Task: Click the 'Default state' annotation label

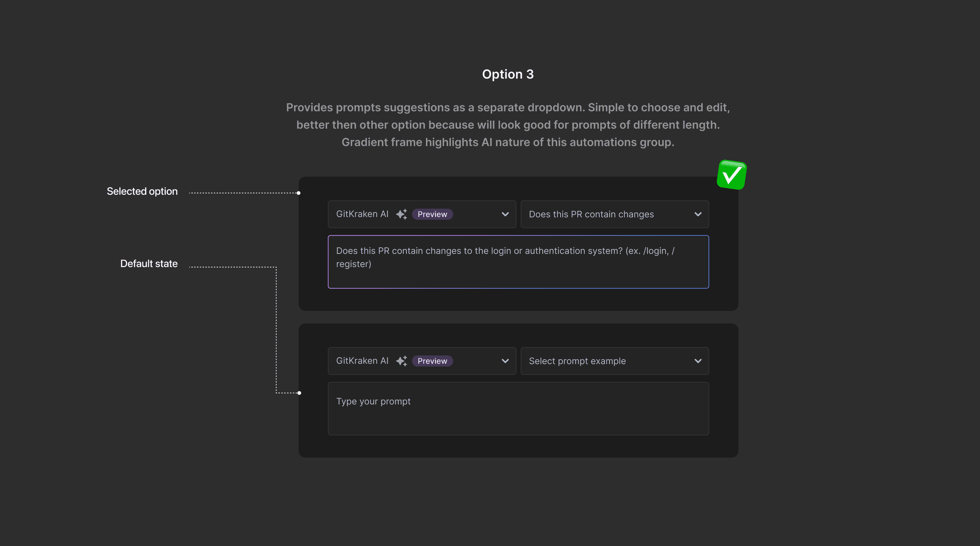Action: pos(149,264)
